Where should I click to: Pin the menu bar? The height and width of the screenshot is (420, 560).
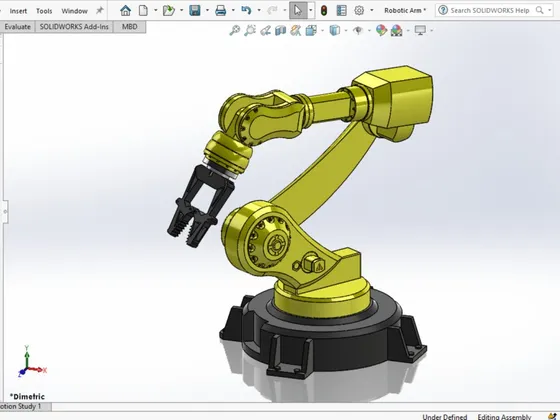[x=100, y=11]
